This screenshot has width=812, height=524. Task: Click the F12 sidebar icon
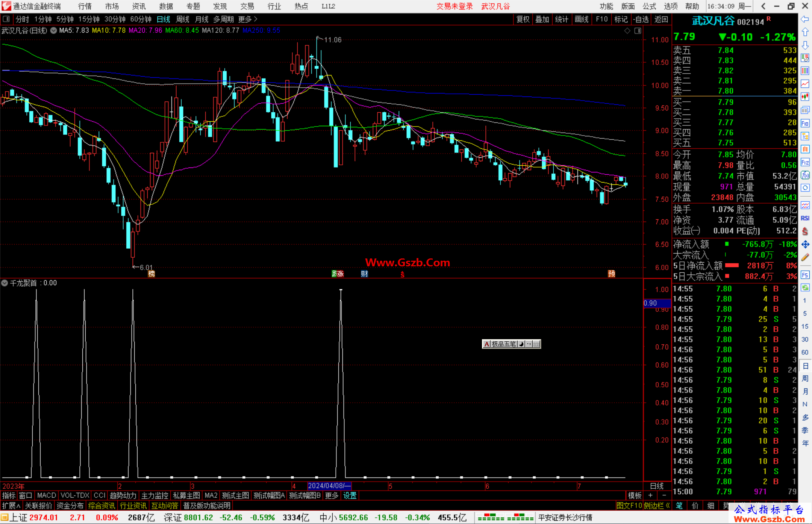tap(805, 162)
